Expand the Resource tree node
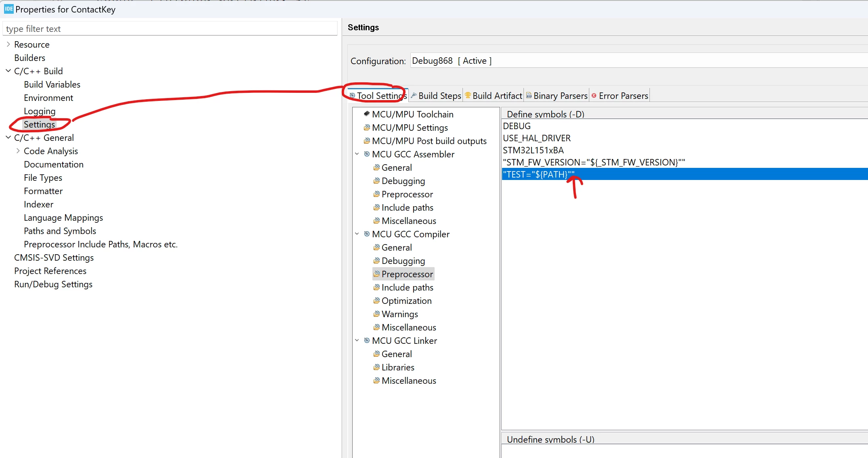This screenshot has width=868, height=458. coord(8,44)
